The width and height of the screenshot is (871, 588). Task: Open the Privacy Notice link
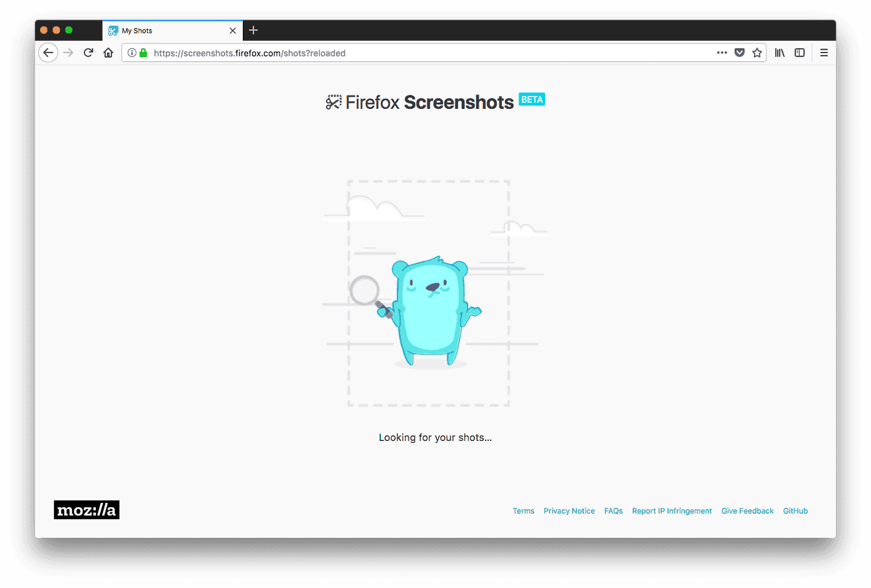coord(569,511)
